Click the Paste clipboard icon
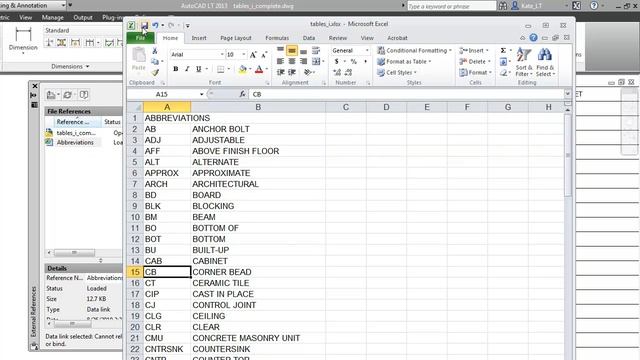Screen dimensions: 640x360 click(139, 55)
